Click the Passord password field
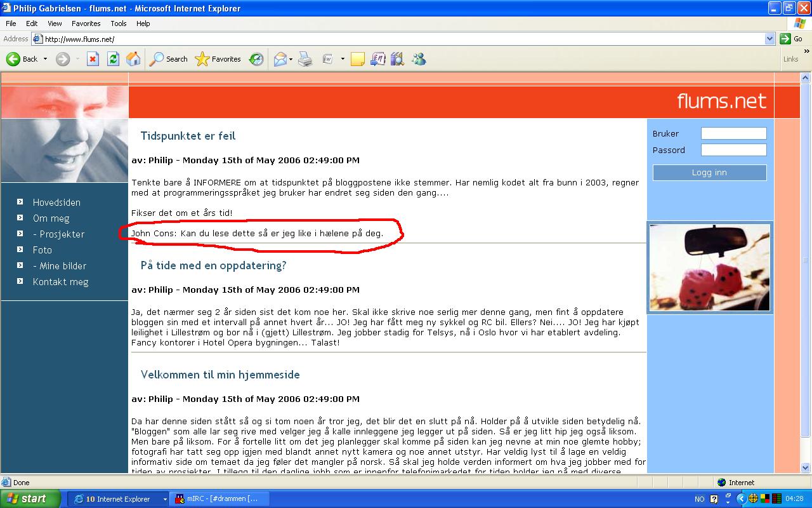The width and height of the screenshot is (812, 508). point(734,150)
